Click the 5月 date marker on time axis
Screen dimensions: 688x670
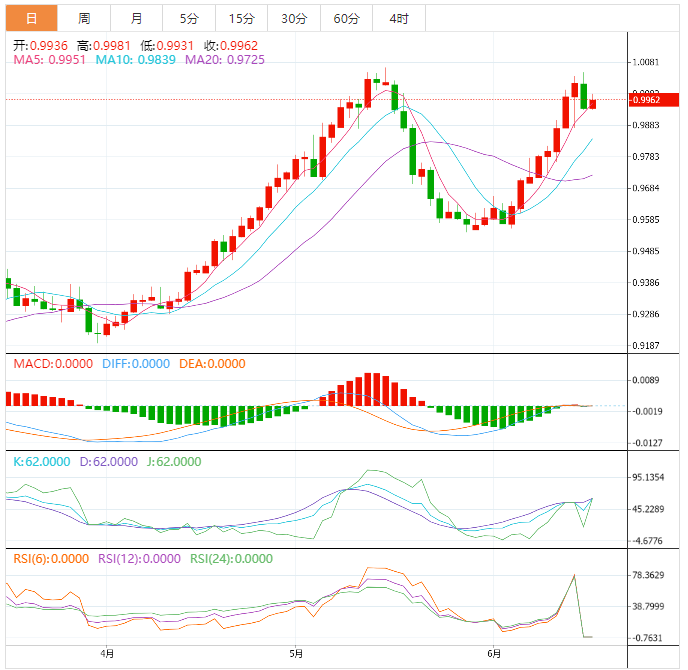[x=296, y=655]
